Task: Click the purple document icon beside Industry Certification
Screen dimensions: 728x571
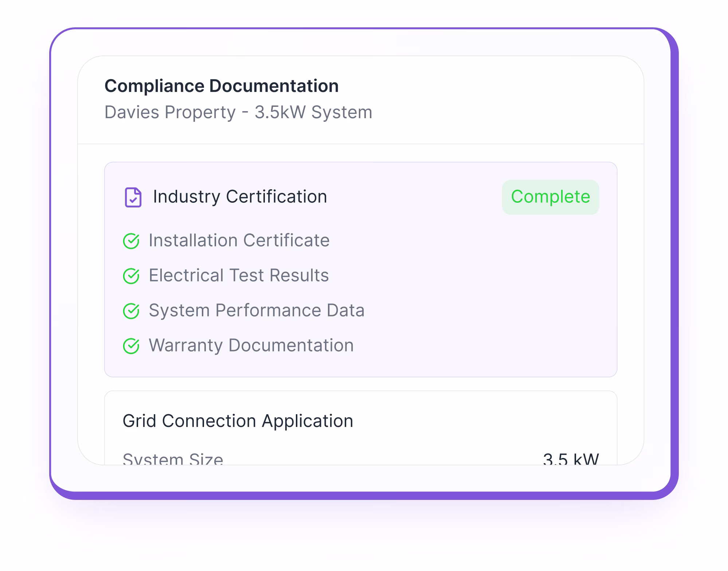Action: pos(133,197)
